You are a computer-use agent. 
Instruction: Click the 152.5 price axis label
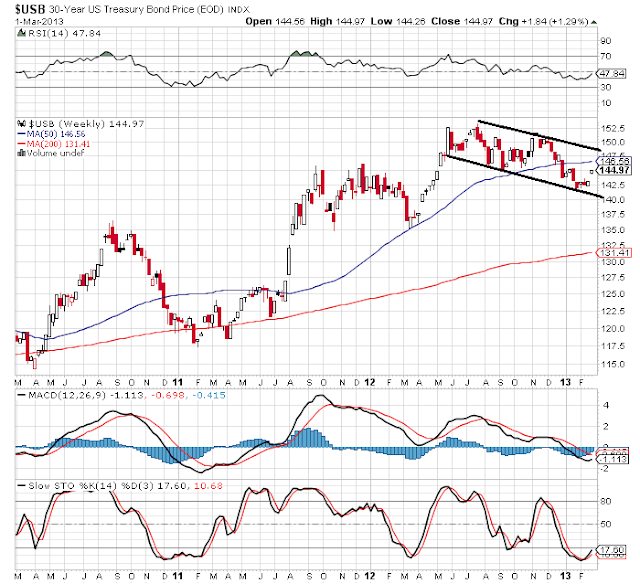tap(613, 129)
